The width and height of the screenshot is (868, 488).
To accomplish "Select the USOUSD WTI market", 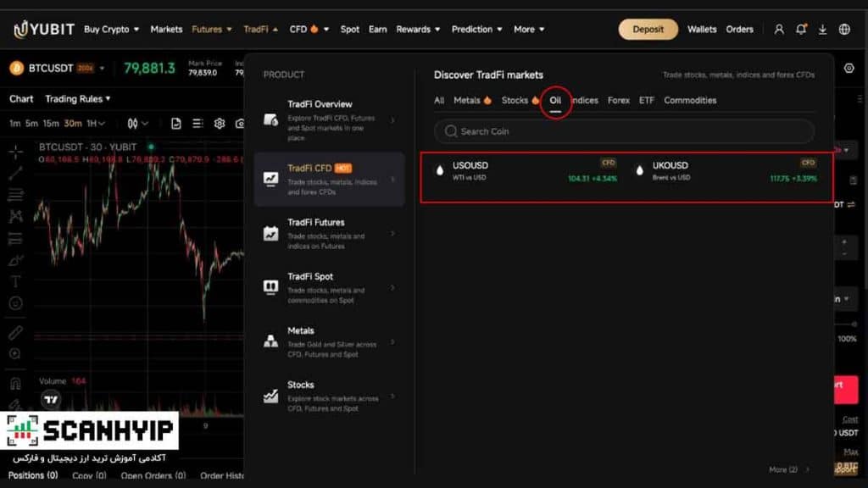I will coord(526,171).
